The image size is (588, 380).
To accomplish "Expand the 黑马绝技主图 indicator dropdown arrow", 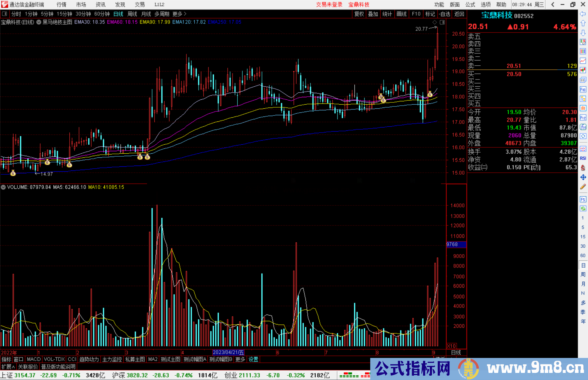I will (x=39, y=22).
